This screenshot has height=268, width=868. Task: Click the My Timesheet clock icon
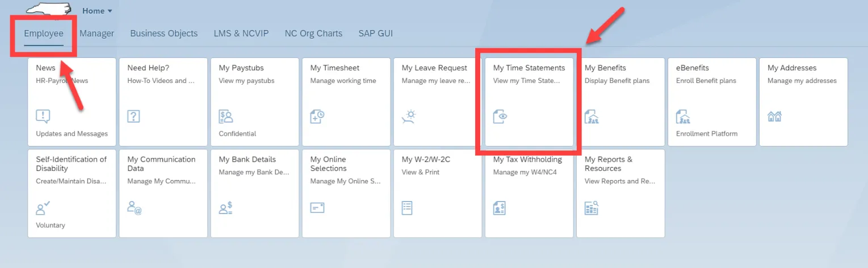point(317,116)
